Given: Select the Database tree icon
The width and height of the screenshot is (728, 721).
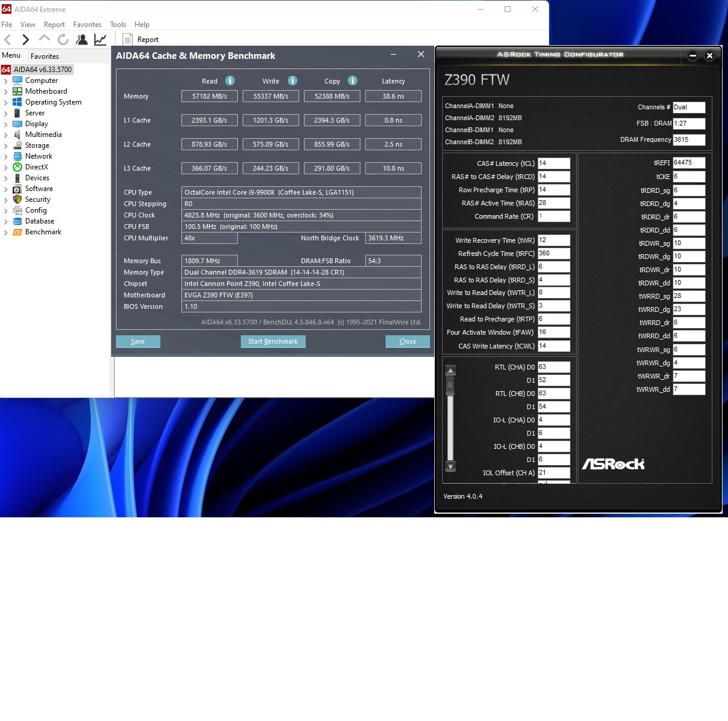Looking at the screenshot, I should [x=17, y=221].
